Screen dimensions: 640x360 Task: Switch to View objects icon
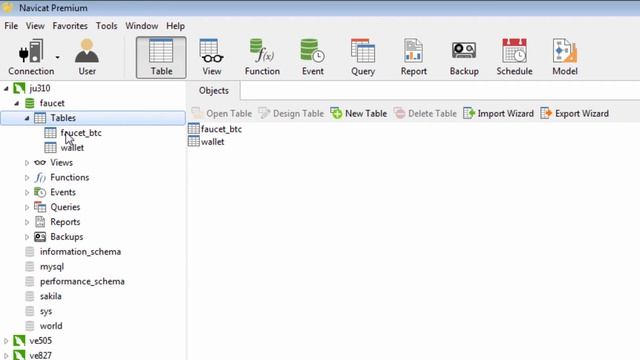(x=211, y=57)
